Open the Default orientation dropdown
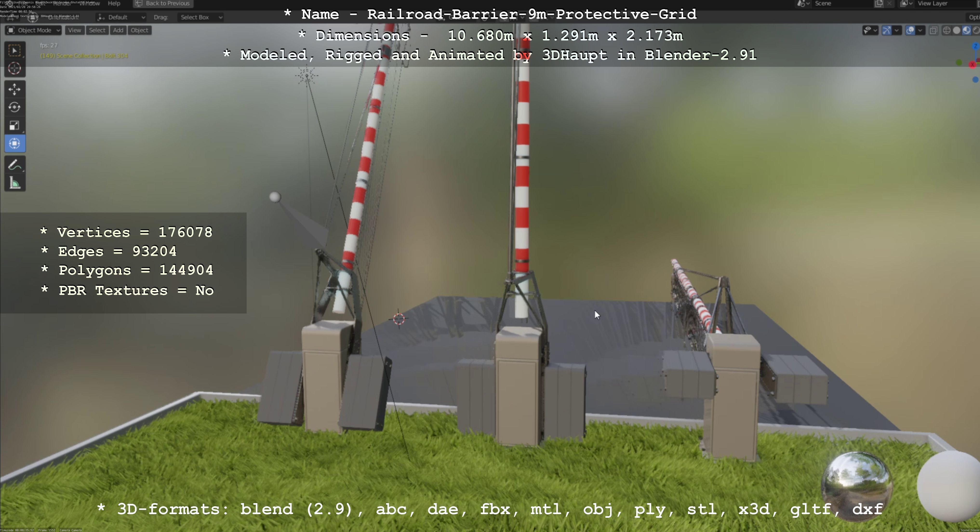 (121, 17)
